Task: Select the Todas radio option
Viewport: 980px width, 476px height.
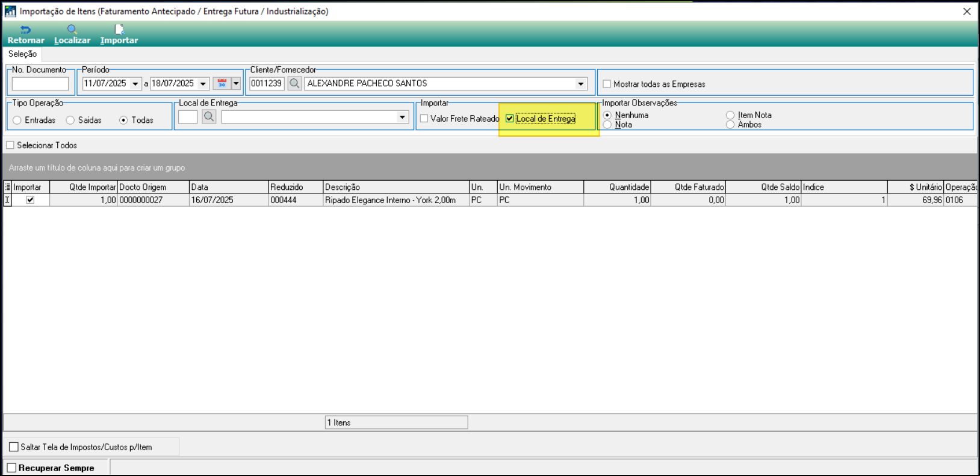Action: tap(123, 121)
